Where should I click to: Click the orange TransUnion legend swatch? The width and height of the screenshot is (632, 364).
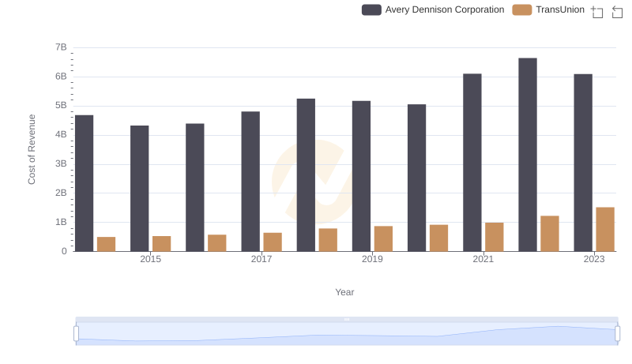point(522,9)
